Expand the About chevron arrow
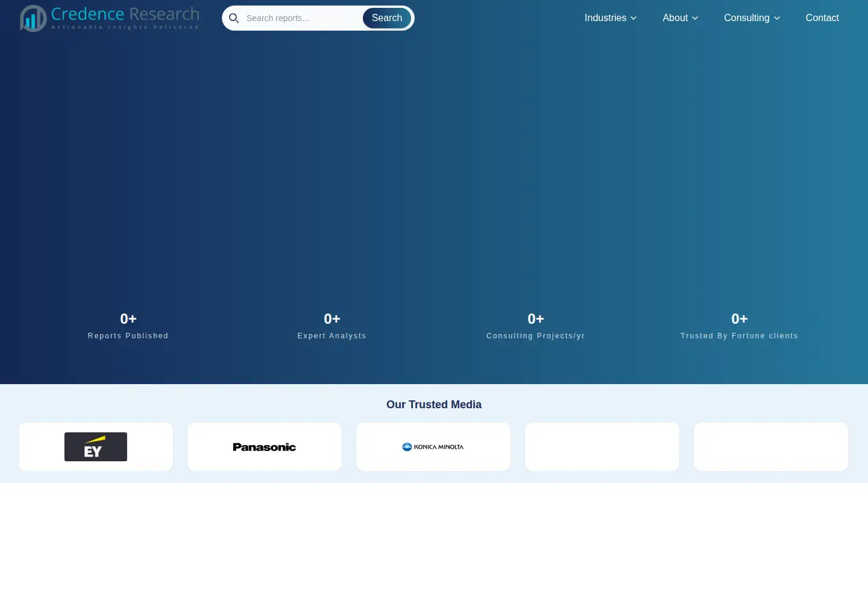This screenshot has width=868, height=603. tap(695, 18)
